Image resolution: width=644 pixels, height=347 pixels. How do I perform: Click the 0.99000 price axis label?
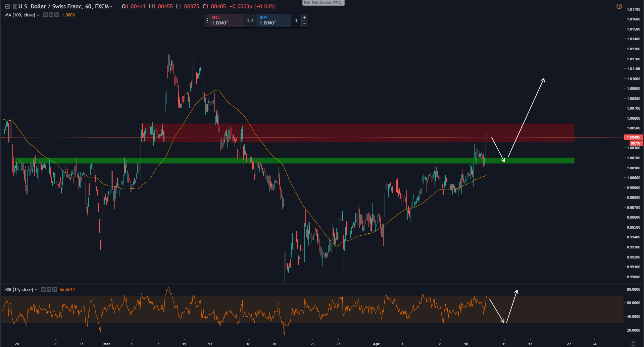click(x=634, y=277)
